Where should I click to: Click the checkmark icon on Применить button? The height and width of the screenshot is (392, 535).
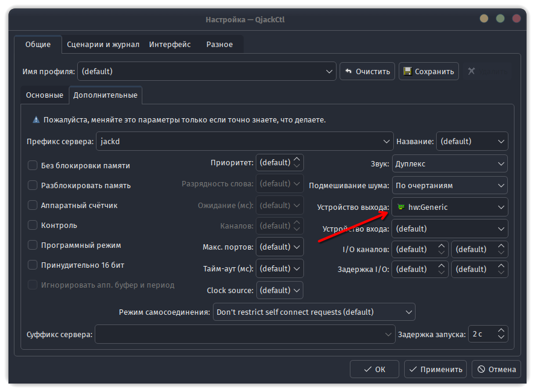(413, 369)
